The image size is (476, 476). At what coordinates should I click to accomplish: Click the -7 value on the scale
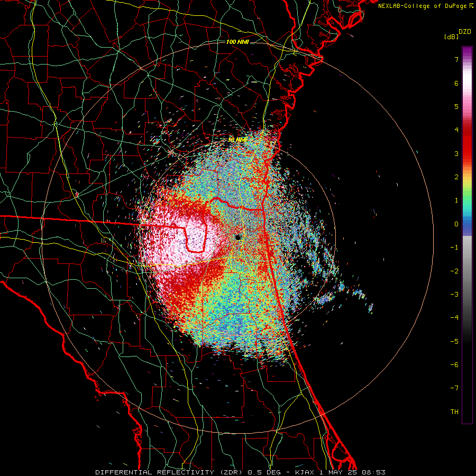454,388
